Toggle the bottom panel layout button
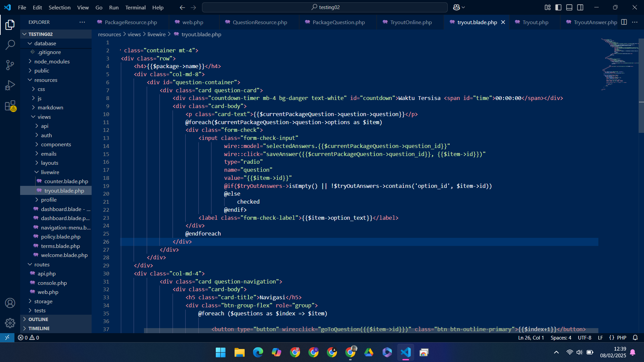The height and width of the screenshot is (362, 644). (569, 7)
